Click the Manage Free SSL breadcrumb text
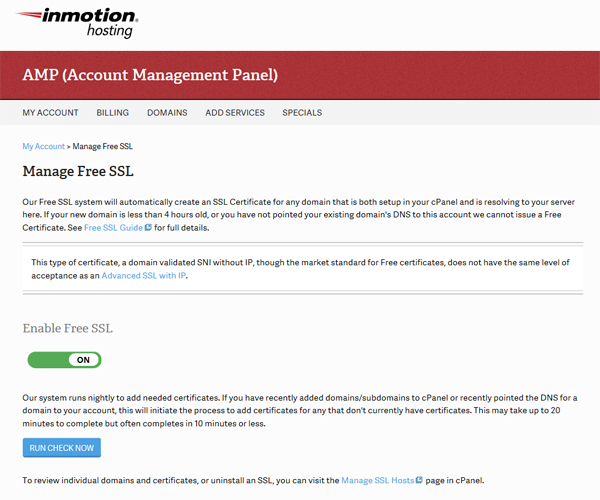This screenshot has height=500, width=600. point(103,147)
